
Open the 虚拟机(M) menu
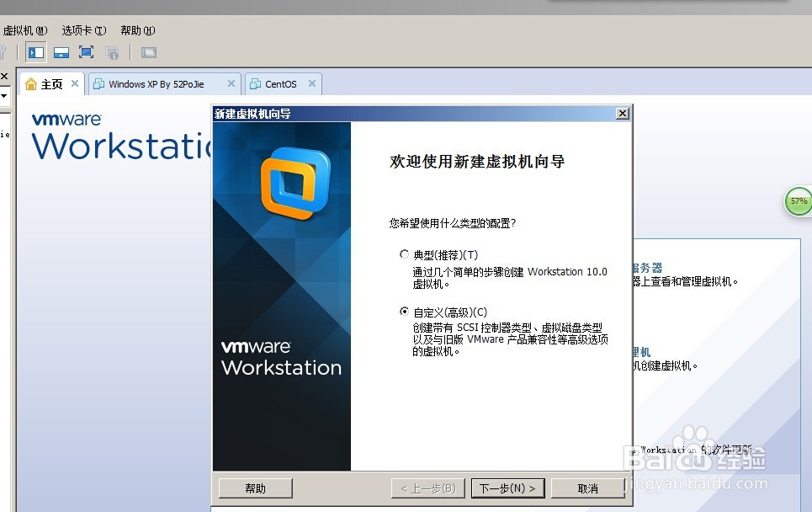pyautogui.click(x=25, y=30)
